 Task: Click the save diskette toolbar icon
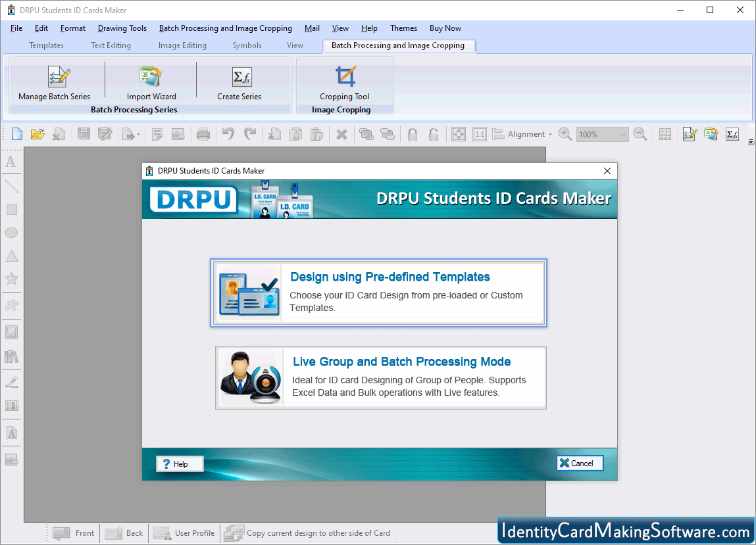click(x=84, y=134)
